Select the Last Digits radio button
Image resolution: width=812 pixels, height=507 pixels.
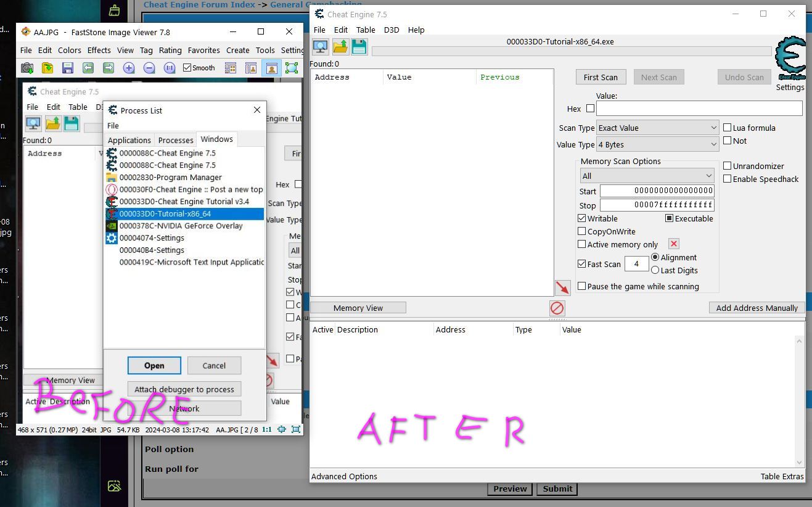click(655, 270)
